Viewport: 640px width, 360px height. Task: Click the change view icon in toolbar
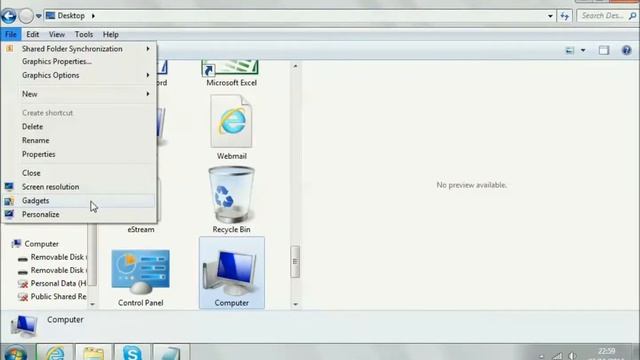pyautogui.click(x=569, y=50)
